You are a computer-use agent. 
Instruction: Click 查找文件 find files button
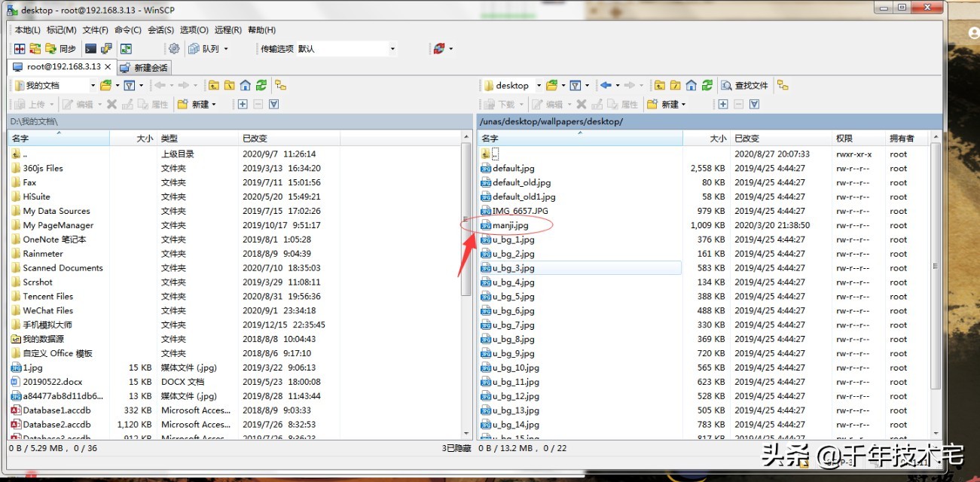[x=745, y=86]
